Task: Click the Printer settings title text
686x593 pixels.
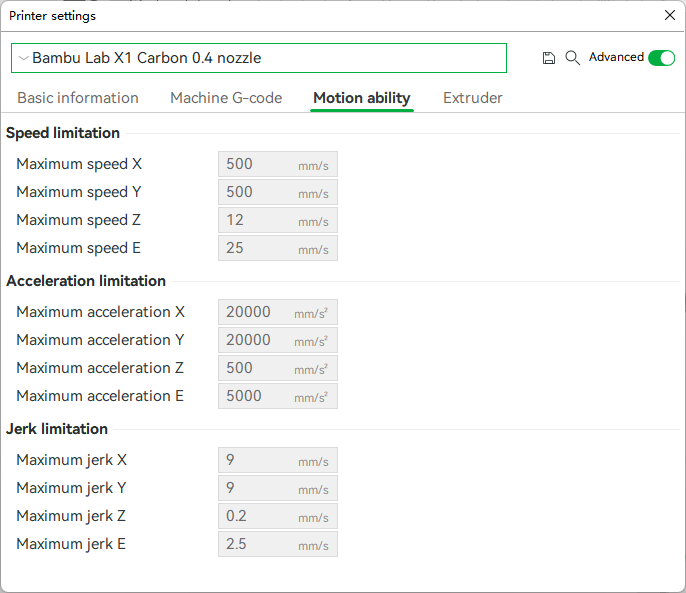Action: tap(52, 16)
